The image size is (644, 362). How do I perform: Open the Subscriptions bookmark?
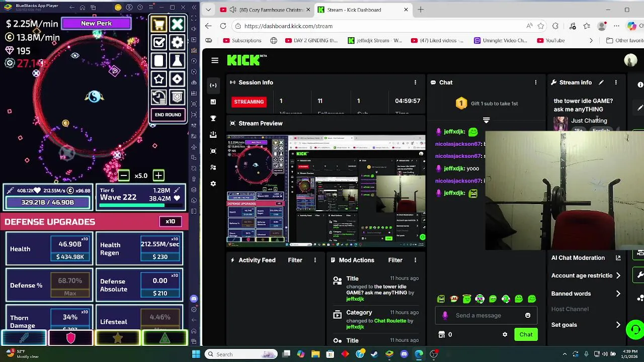point(242,40)
